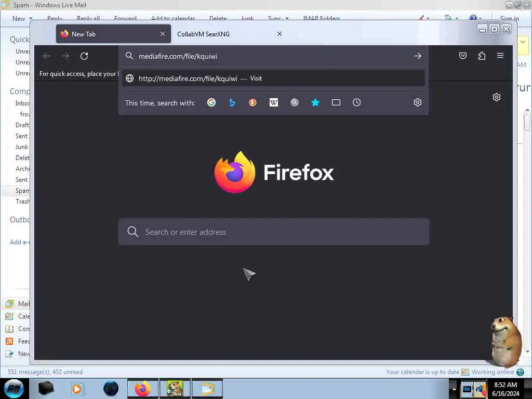This screenshot has width=532, height=399.
Task: Open Save to Pocket in Firefox toolbar
Action: [463, 56]
